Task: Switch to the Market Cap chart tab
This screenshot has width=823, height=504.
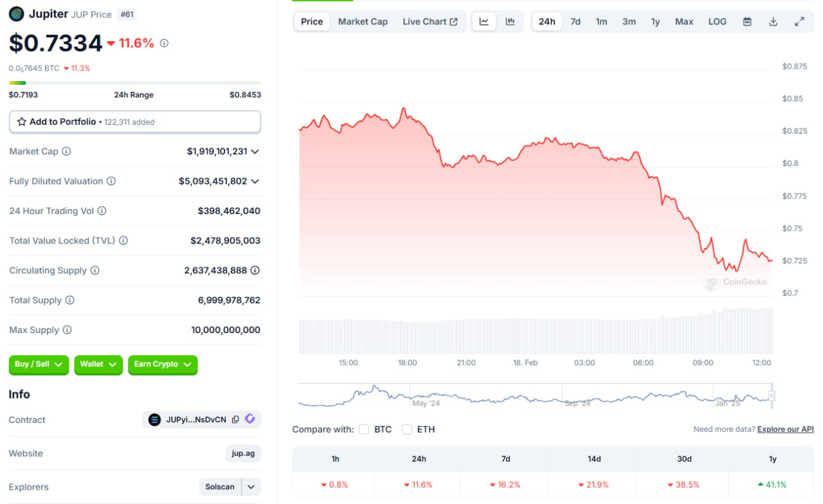Action: coord(363,21)
